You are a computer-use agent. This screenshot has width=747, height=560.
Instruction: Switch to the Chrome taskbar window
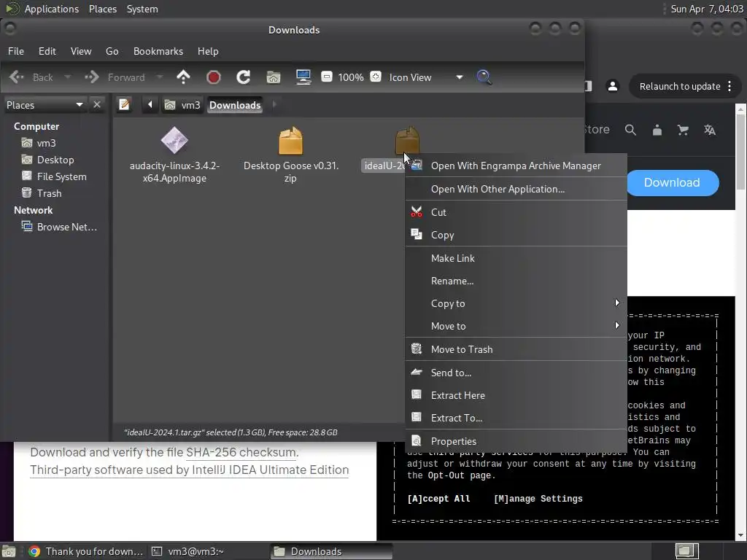point(86,551)
